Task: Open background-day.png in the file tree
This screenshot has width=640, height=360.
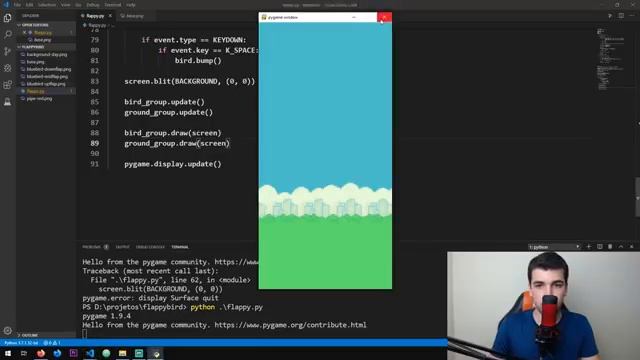Action: tap(47, 54)
